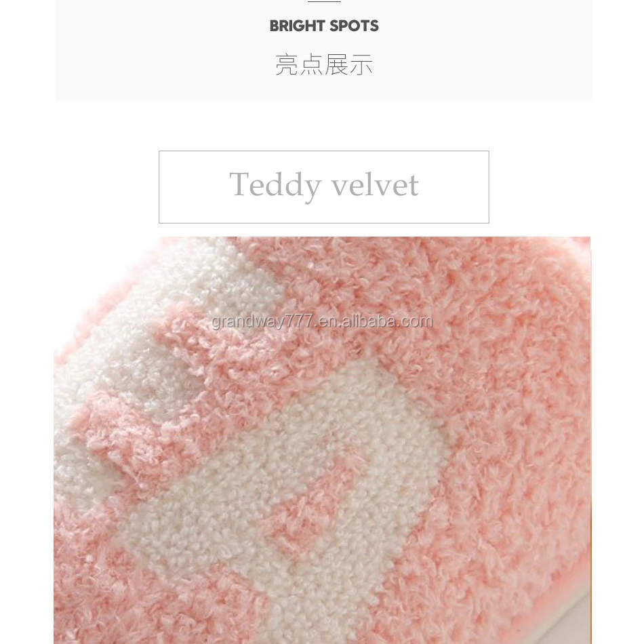Click the word Teddy in the label
The width and height of the screenshot is (644, 644).
(x=275, y=186)
